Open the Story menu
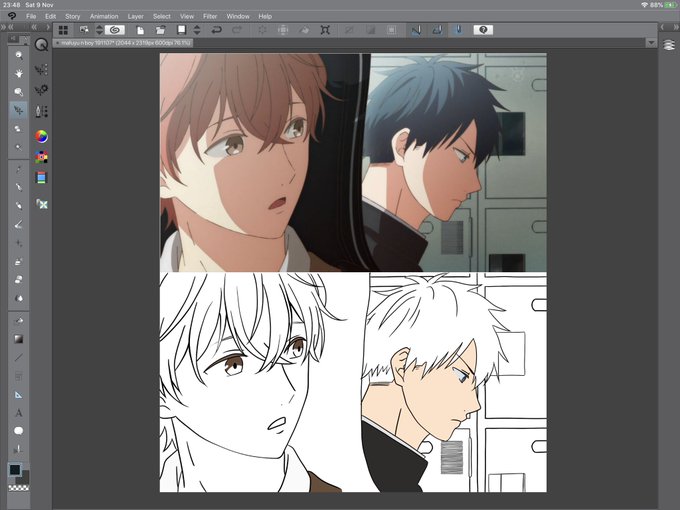680x510 pixels. 72,16
